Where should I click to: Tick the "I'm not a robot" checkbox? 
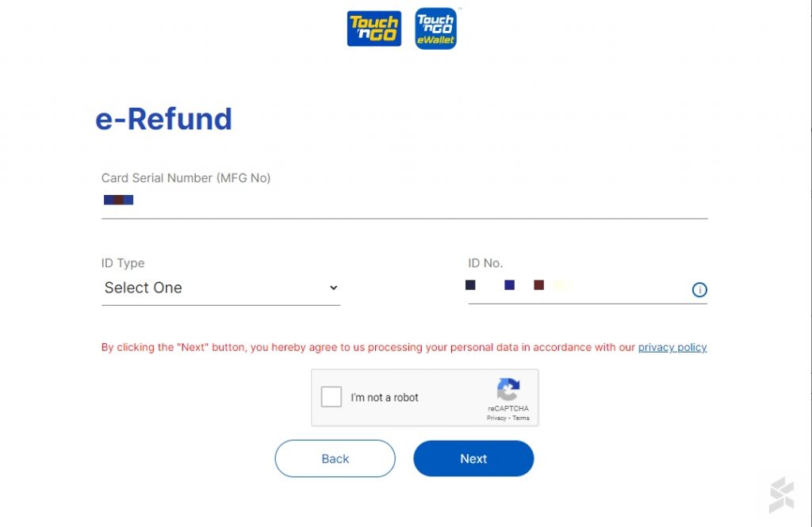[331, 397]
